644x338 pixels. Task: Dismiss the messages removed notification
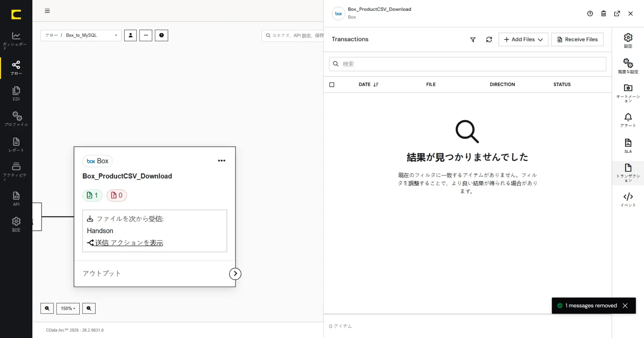tap(625, 306)
